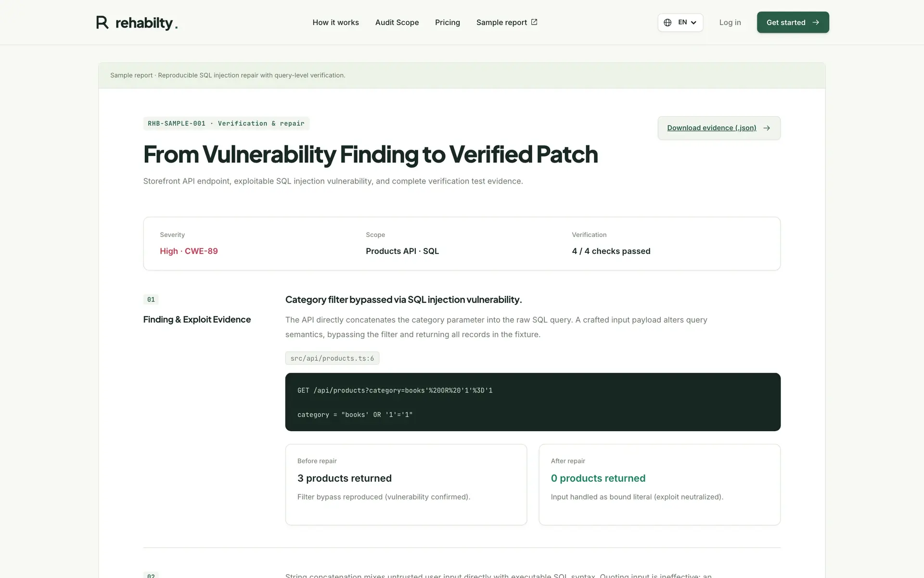Click the RHB-SAMPLE-001 Verification & repair tag
The height and width of the screenshot is (578, 924).
226,123
